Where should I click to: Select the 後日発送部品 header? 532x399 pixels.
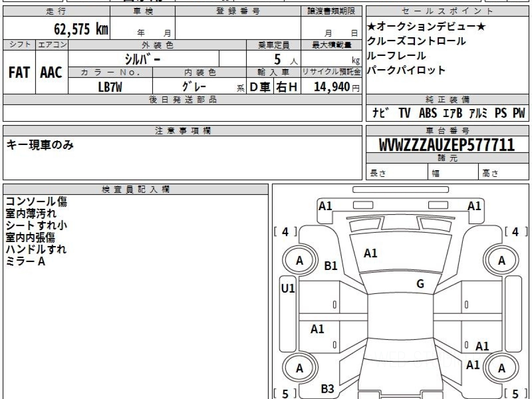pos(183,100)
